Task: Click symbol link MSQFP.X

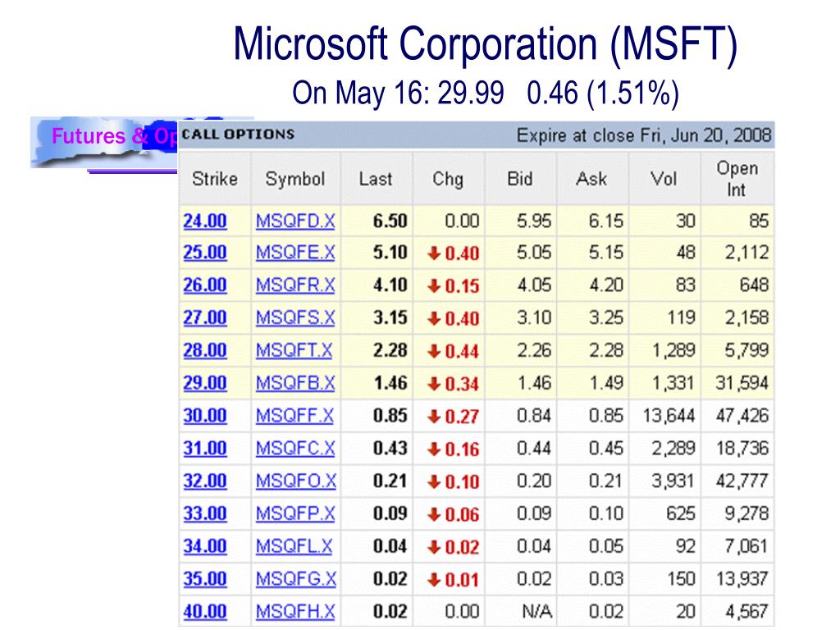Action: tap(295, 514)
